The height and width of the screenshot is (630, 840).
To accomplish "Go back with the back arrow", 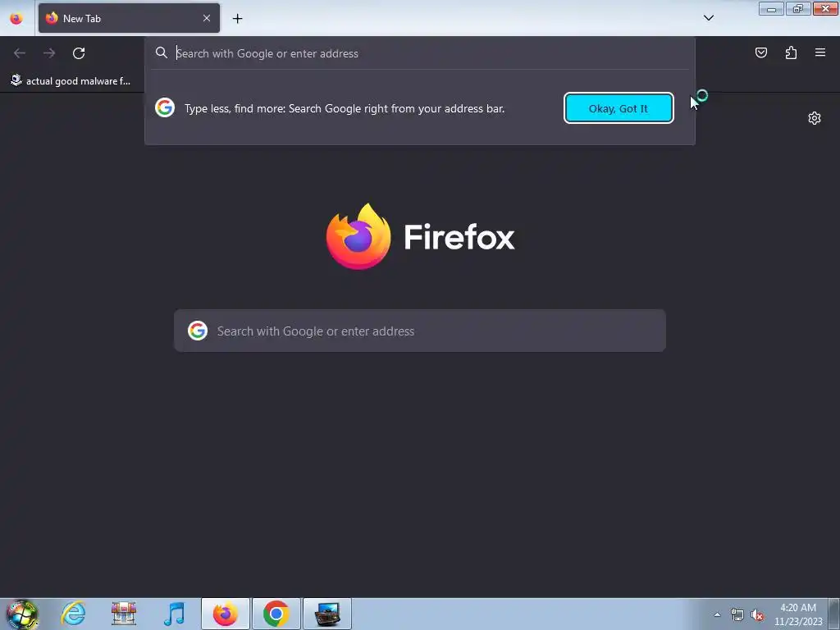I will (20, 53).
